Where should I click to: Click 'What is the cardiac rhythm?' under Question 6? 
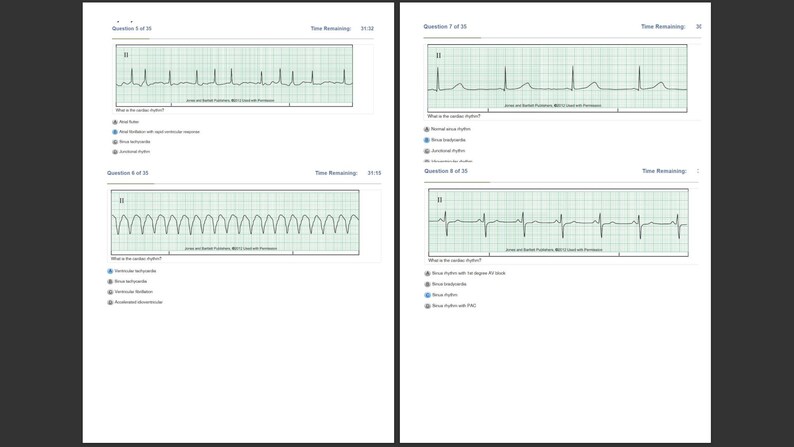point(136,259)
